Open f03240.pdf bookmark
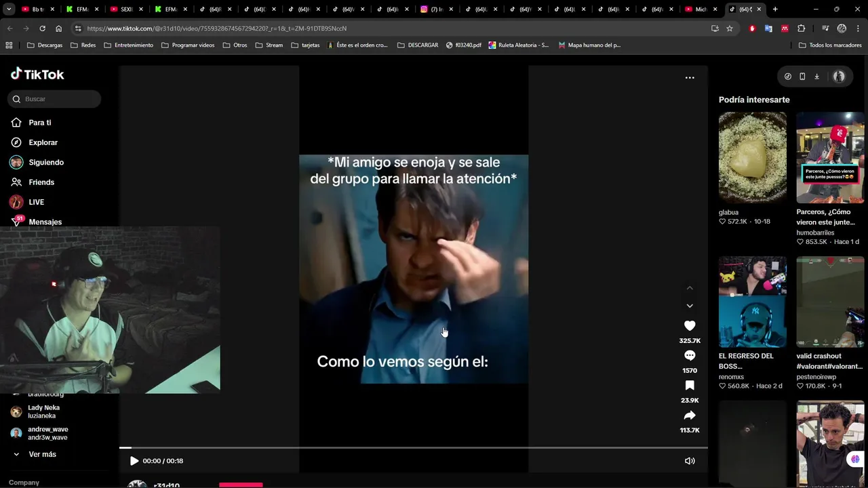 [x=464, y=45]
